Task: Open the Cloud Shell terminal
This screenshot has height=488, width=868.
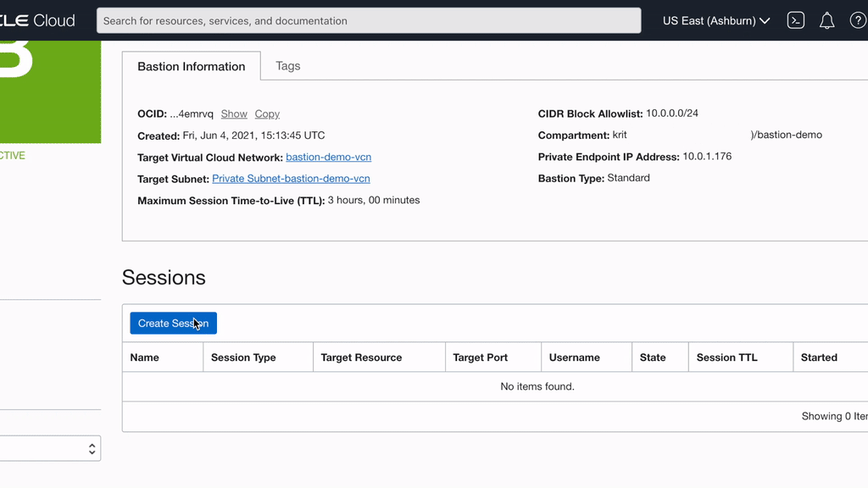Action: (795, 19)
